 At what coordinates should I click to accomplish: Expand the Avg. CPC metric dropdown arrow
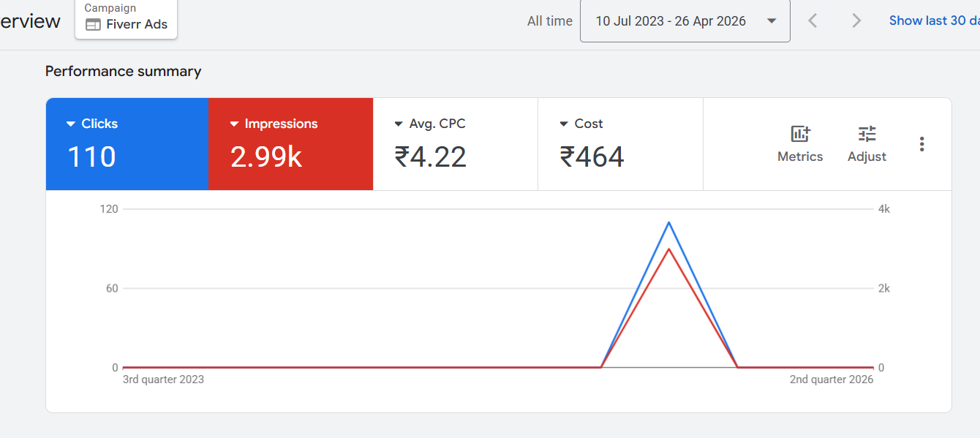(x=399, y=124)
